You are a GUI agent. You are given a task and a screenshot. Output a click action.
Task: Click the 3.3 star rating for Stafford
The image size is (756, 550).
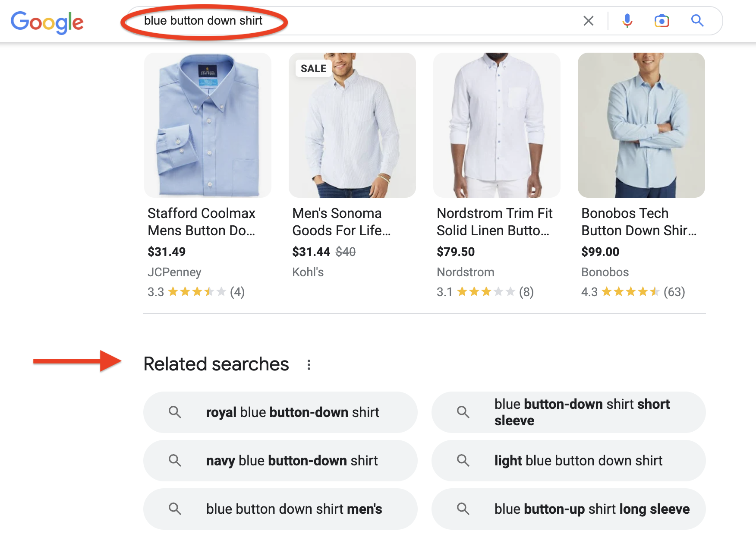[x=196, y=292]
